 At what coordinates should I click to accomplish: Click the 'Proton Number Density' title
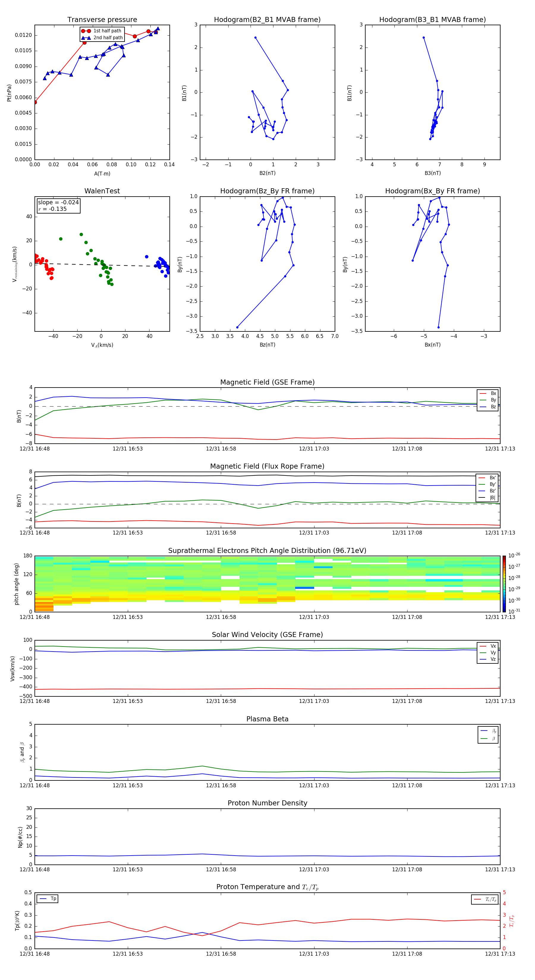click(267, 803)
